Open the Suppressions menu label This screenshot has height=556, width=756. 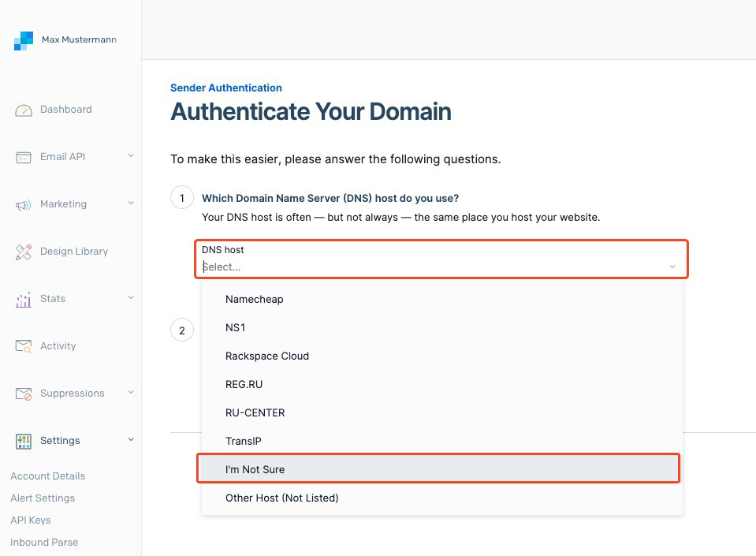coord(73,393)
